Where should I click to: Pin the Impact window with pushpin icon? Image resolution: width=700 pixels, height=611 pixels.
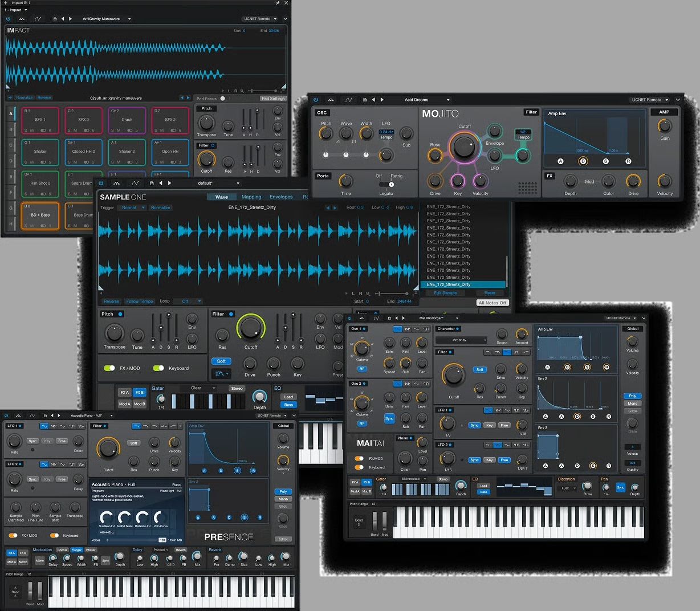pos(278,3)
